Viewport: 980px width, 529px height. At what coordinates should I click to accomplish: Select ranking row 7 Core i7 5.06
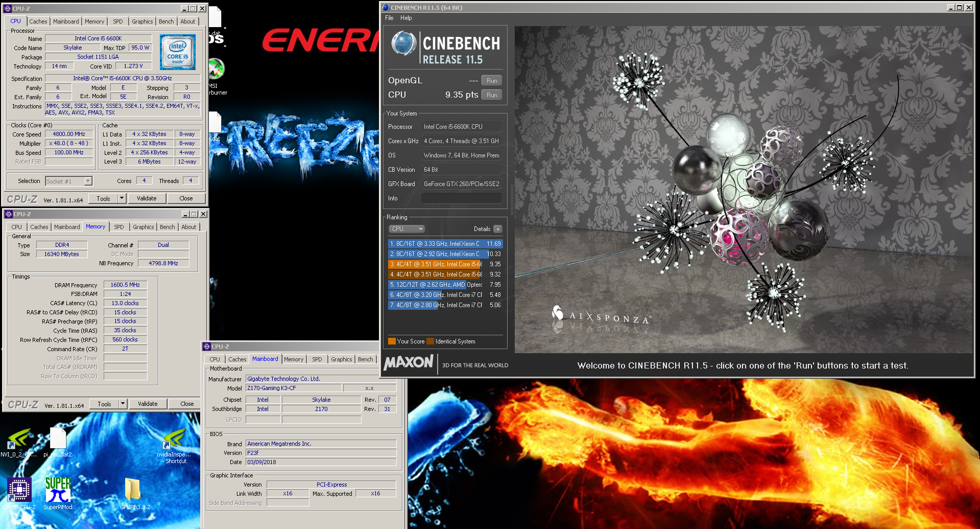click(x=445, y=305)
